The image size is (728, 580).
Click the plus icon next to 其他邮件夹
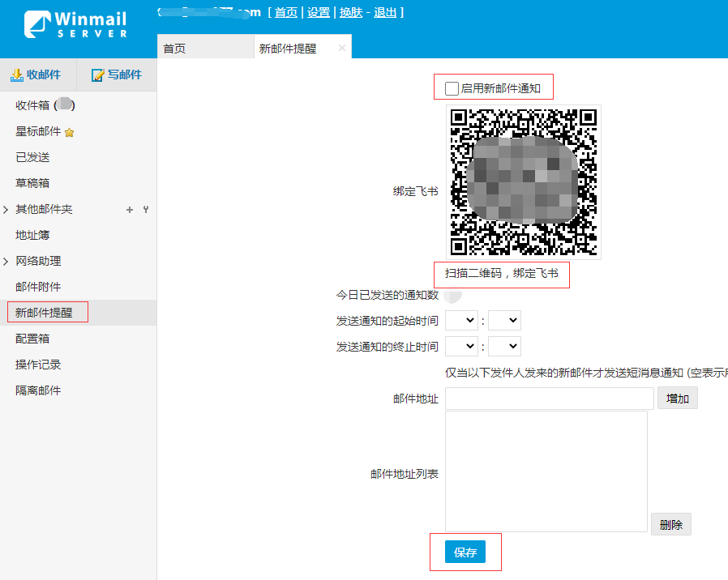[129, 210]
